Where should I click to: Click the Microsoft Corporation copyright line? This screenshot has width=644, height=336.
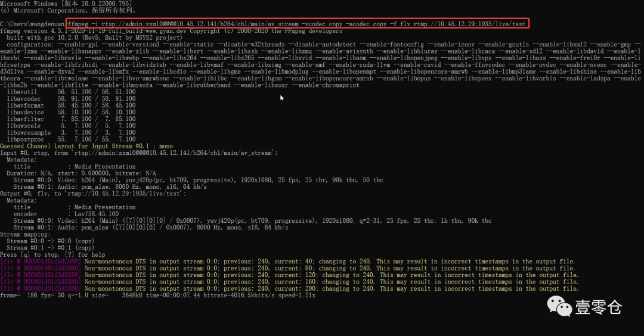(68, 10)
